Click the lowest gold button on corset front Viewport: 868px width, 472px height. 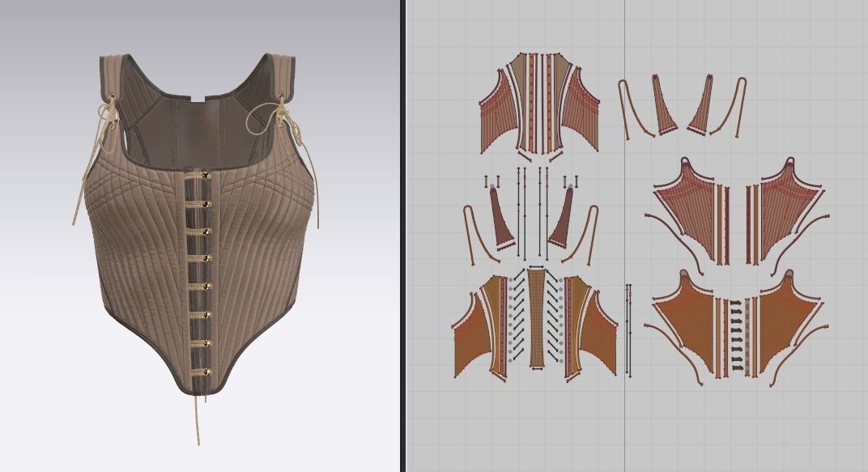coord(207,372)
